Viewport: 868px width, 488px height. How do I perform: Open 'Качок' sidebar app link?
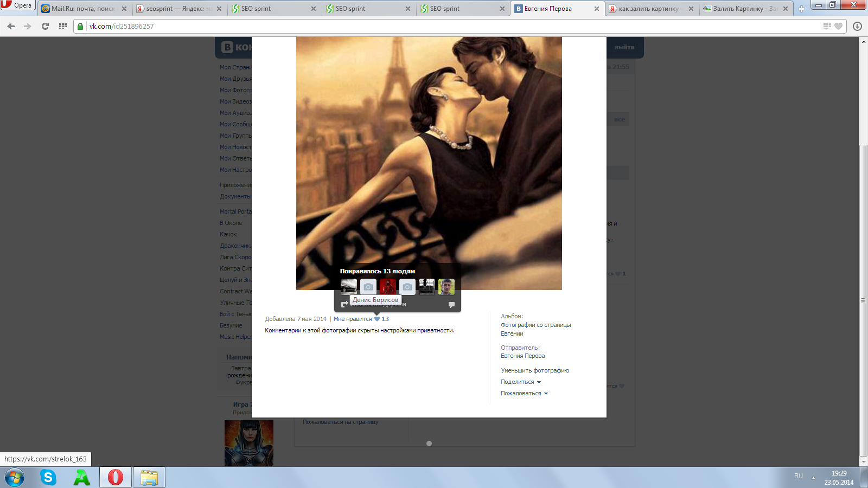pyautogui.click(x=228, y=234)
